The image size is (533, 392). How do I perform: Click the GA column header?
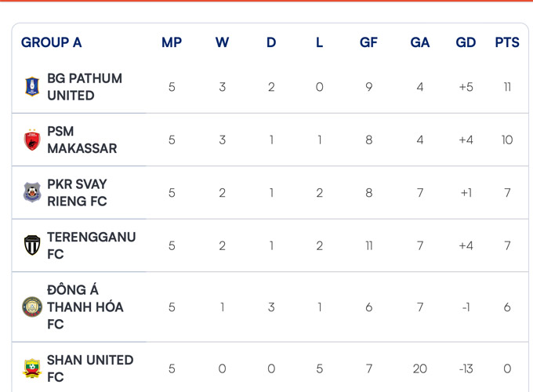[420, 42]
